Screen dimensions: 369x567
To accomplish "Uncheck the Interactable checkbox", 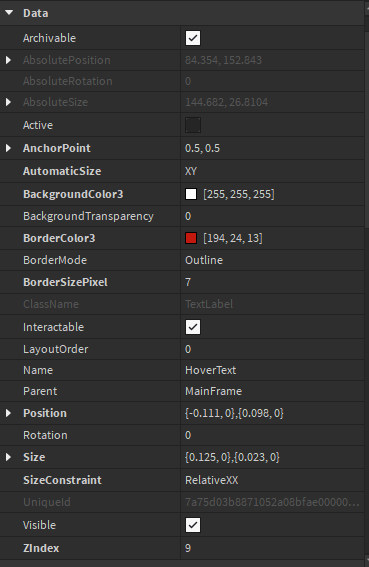I will [193, 327].
